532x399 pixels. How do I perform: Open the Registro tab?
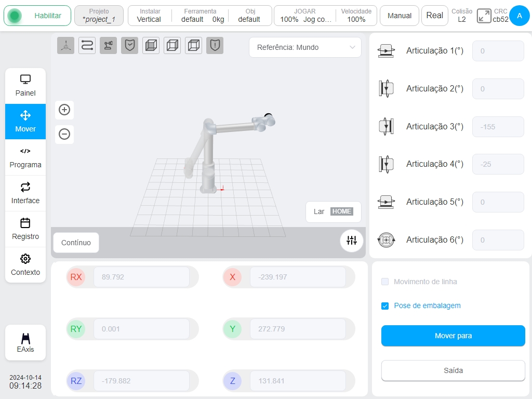tap(25, 229)
